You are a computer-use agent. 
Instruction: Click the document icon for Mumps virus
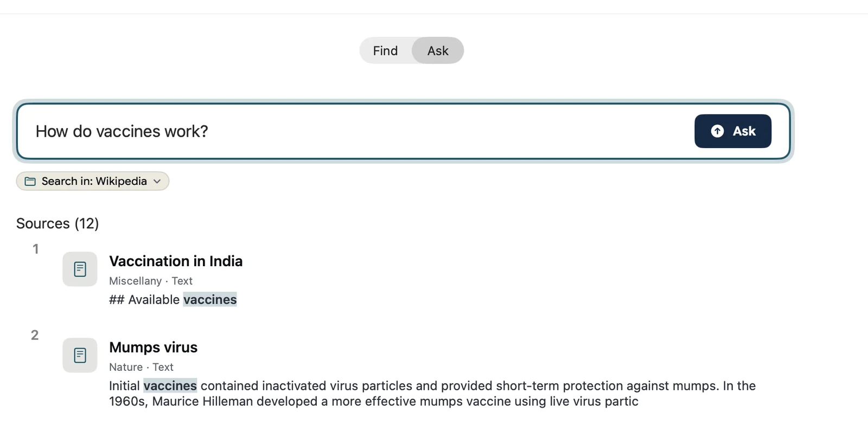(x=80, y=355)
